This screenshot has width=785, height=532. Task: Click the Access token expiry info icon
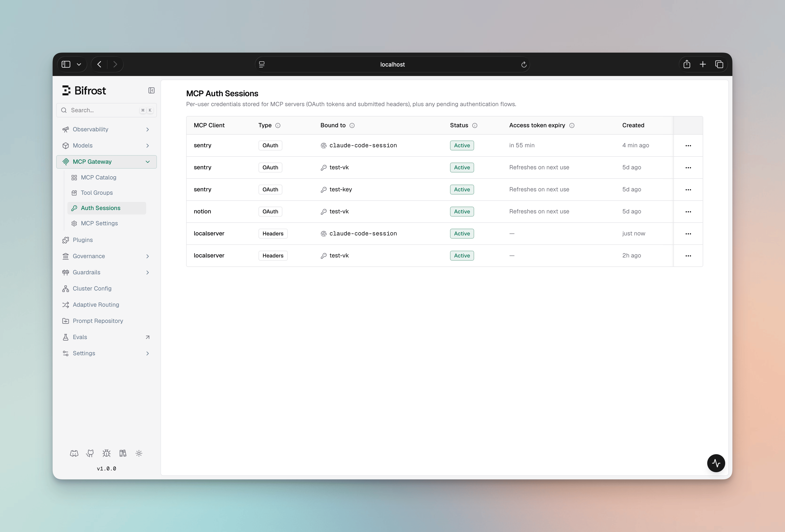(572, 125)
